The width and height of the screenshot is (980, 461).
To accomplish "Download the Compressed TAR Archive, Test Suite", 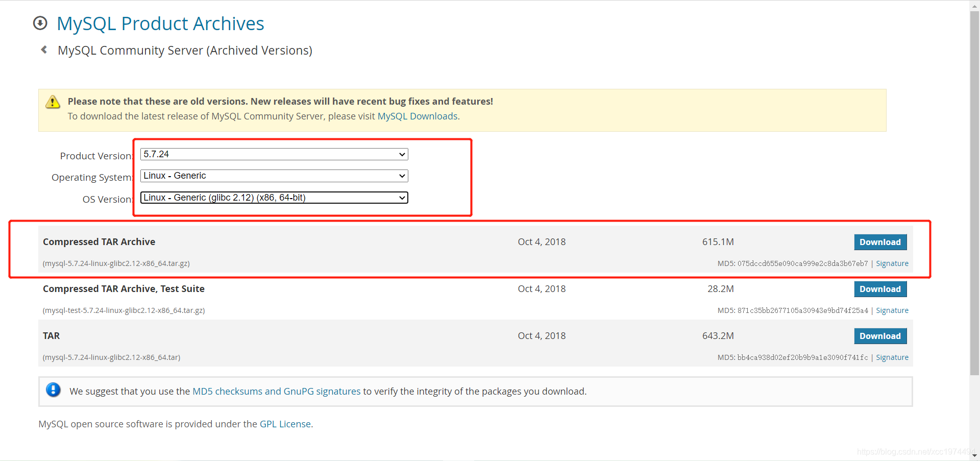I will pyautogui.click(x=880, y=289).
